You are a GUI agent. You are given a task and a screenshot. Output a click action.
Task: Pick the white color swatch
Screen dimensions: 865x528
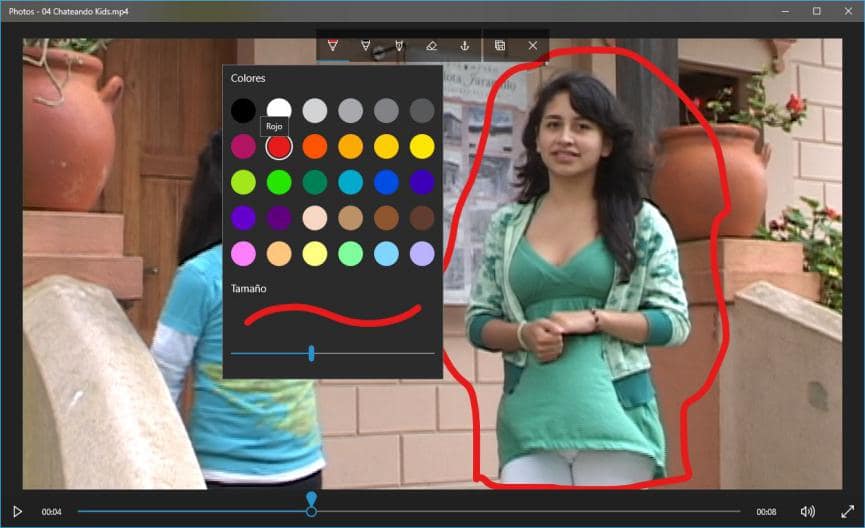point(279,108)
